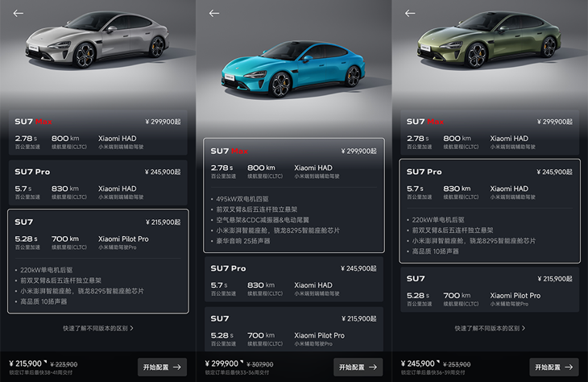Tap 开始配置 button beside ¥299,900 total

[358, 367]
